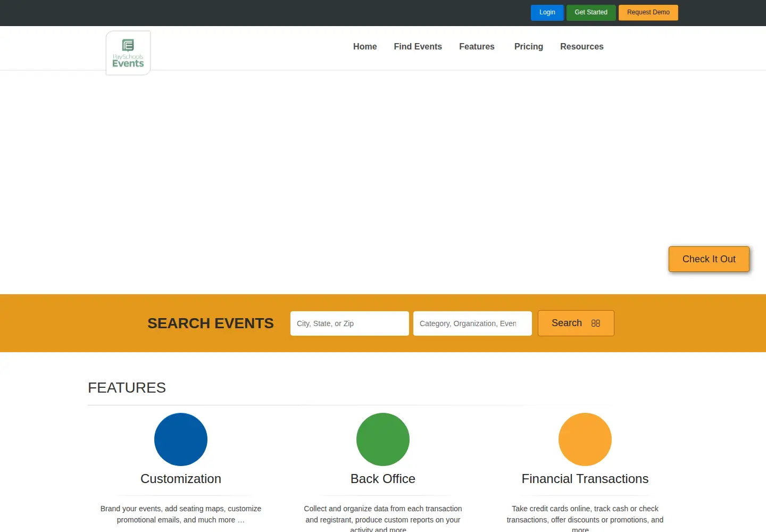Open the Resources navigation item
This screenshot has height=532, width=766.
pos(582,47)
